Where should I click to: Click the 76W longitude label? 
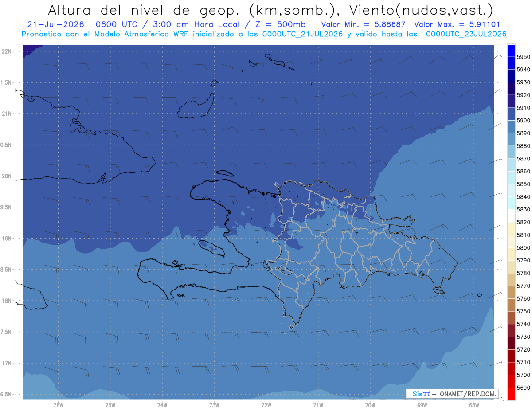click(x=58, y=405)
